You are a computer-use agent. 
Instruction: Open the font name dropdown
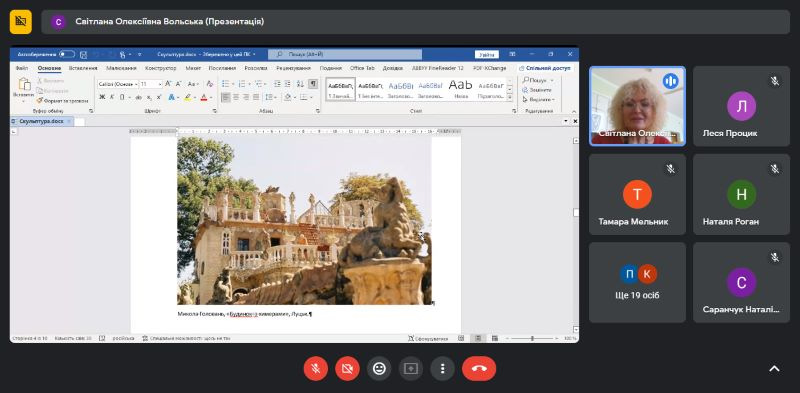(x=135, y=84)
